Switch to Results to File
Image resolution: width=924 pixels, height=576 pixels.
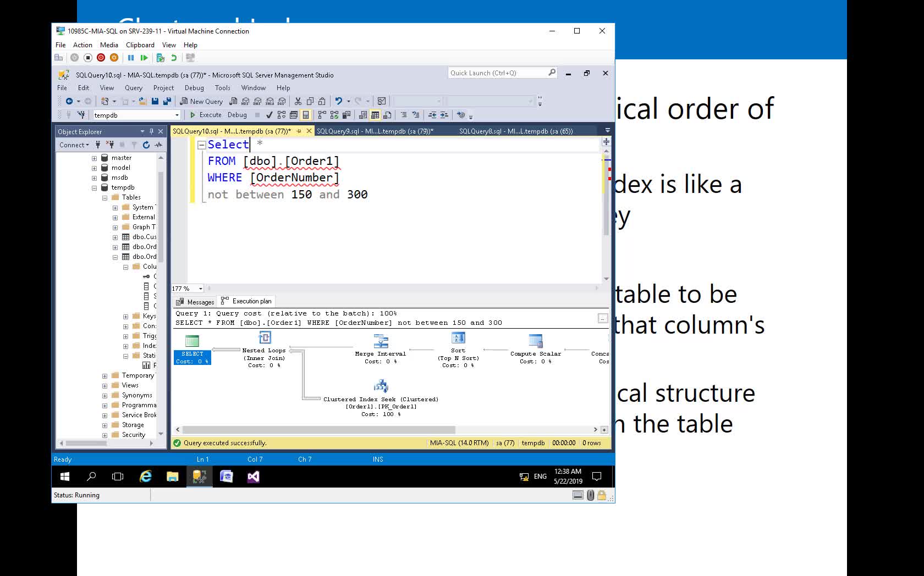[387, 115]
